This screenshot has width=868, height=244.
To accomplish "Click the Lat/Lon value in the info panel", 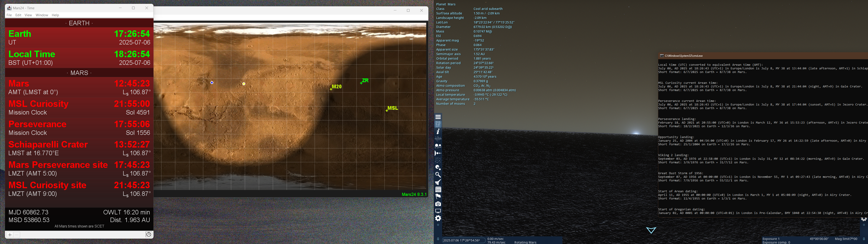I will tap(494, 22).
